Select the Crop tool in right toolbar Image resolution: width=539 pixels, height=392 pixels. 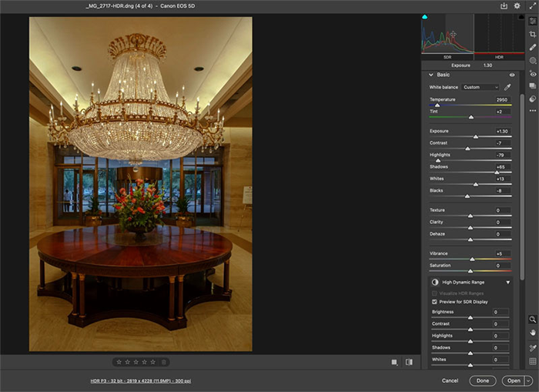tap(533, 34)
